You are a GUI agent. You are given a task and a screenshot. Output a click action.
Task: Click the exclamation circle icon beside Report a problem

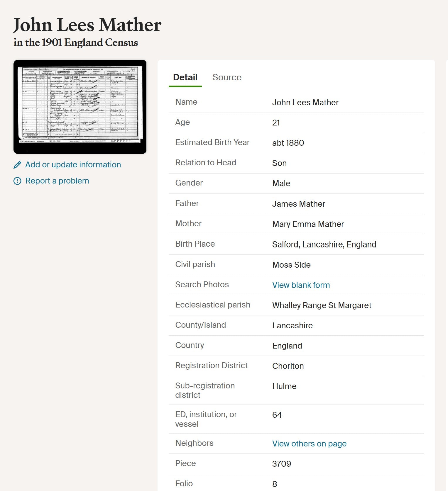(17, 181)
